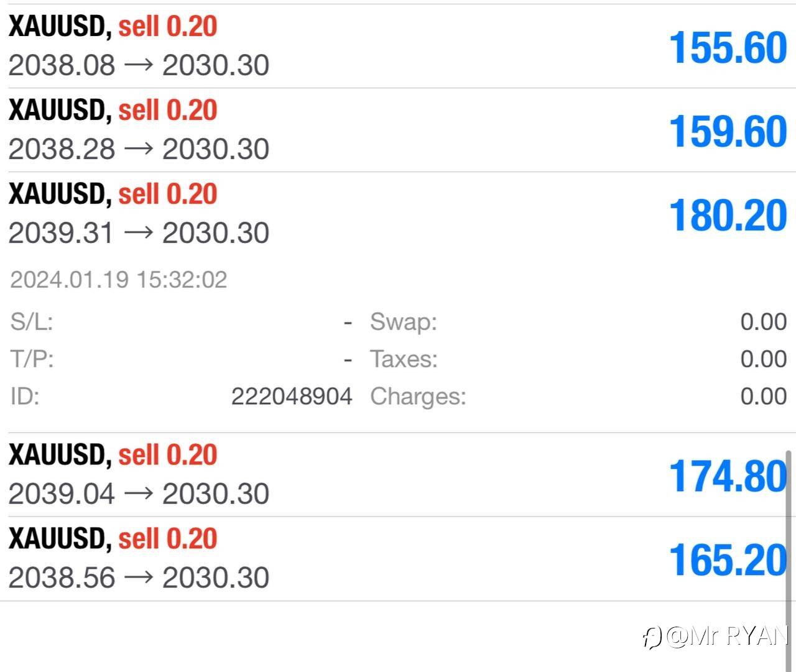
Task: Click the trade ID 222048904
Action: point(292,396)
